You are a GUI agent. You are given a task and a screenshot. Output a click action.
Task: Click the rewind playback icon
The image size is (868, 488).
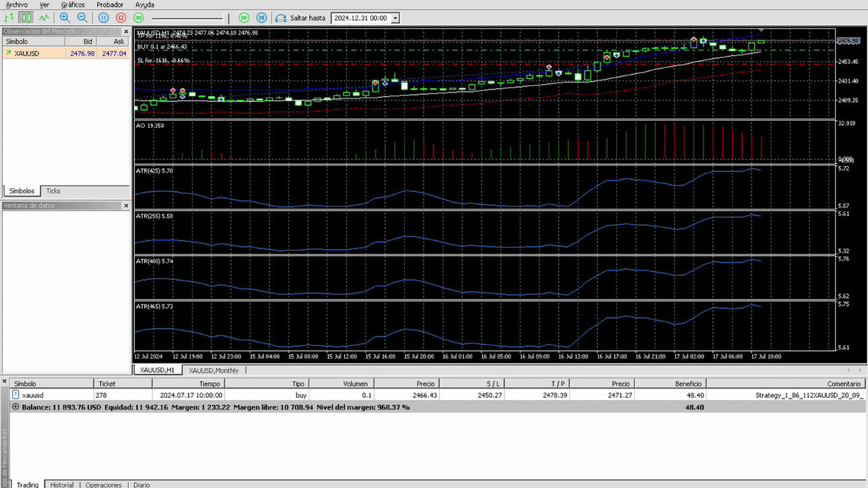[137, 18]
